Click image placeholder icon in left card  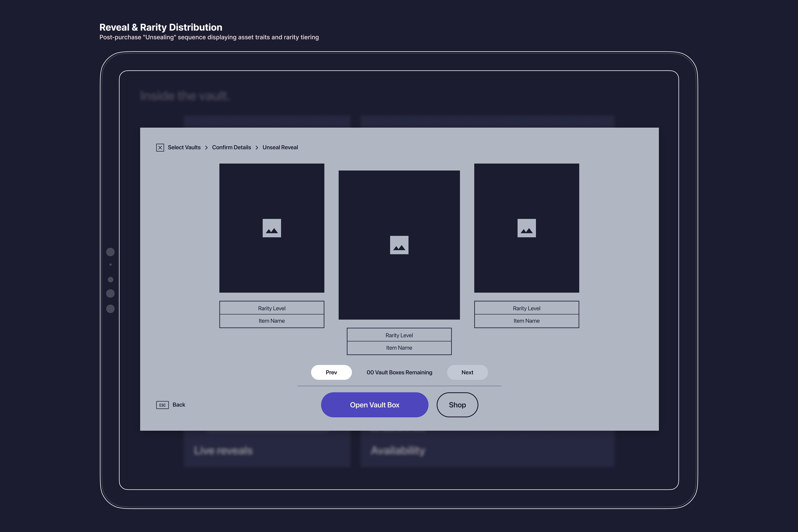[272, 228]
